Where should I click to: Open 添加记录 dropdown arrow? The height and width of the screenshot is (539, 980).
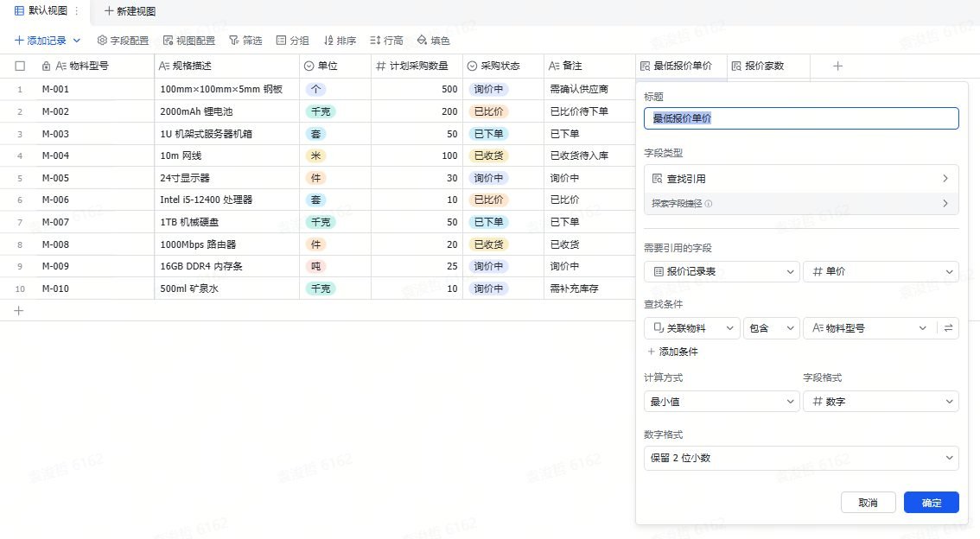click(77, 41)
